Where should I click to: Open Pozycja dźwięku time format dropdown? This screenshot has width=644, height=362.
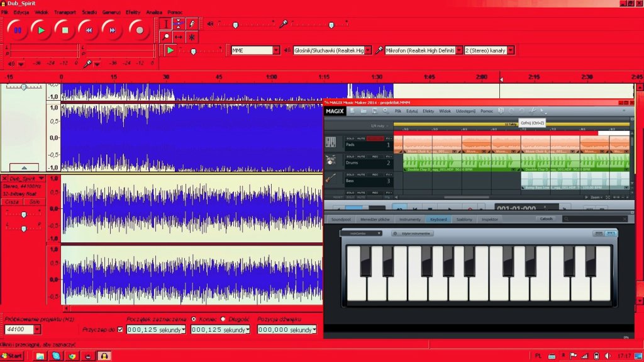point(314,329)
